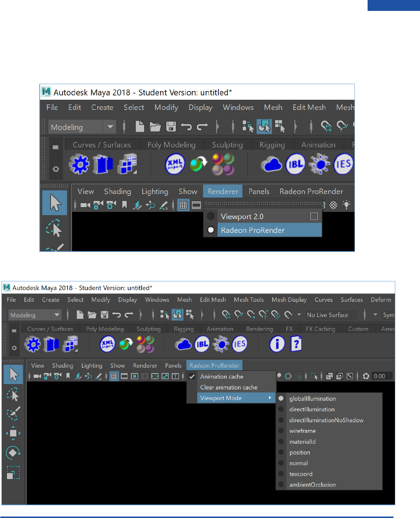Toggle the Animation cache checkbox

coord(192,376)
